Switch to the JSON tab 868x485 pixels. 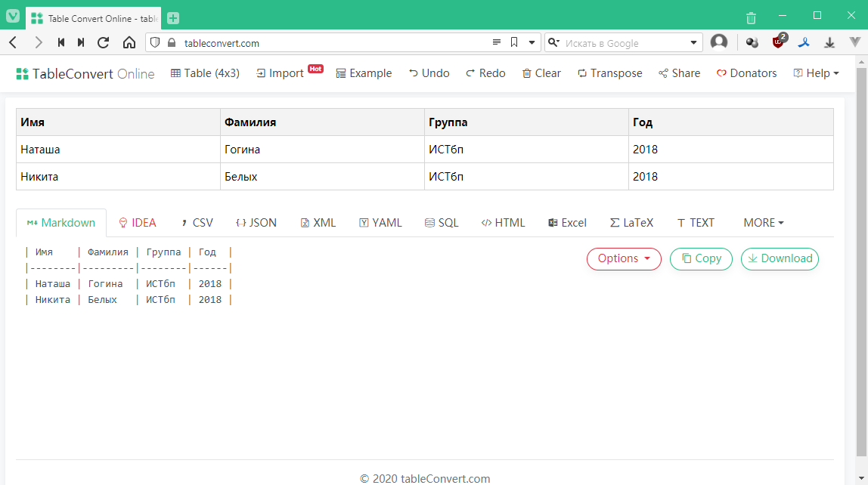tap(256, 223)
